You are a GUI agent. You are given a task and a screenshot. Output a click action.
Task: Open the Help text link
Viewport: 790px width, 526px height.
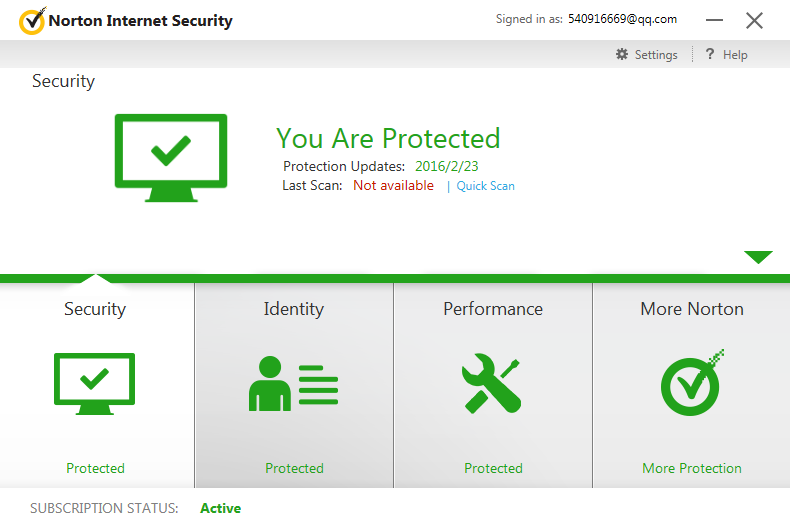coord(735,54)
